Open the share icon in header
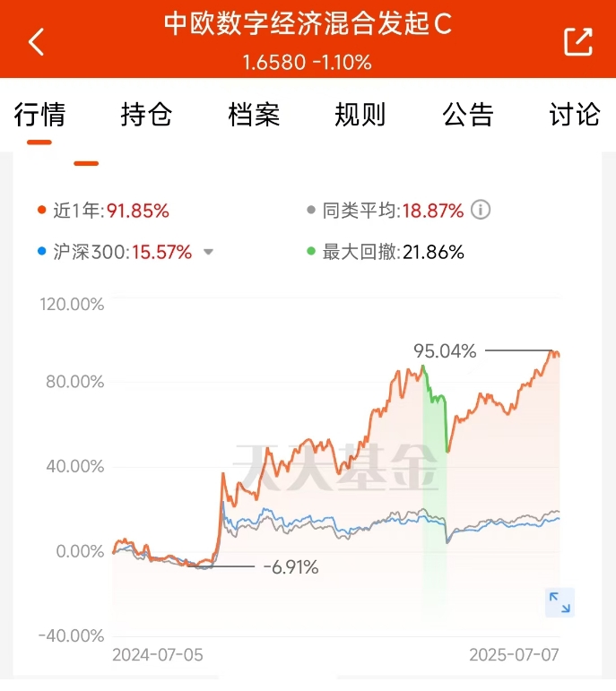616x691 pixels. (578, 42)
